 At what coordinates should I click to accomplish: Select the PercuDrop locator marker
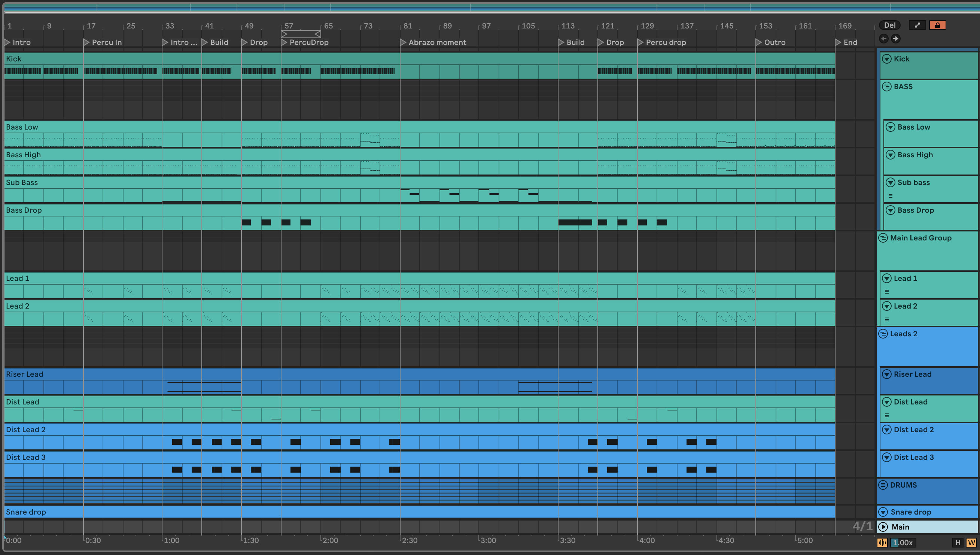coord(284,42)
